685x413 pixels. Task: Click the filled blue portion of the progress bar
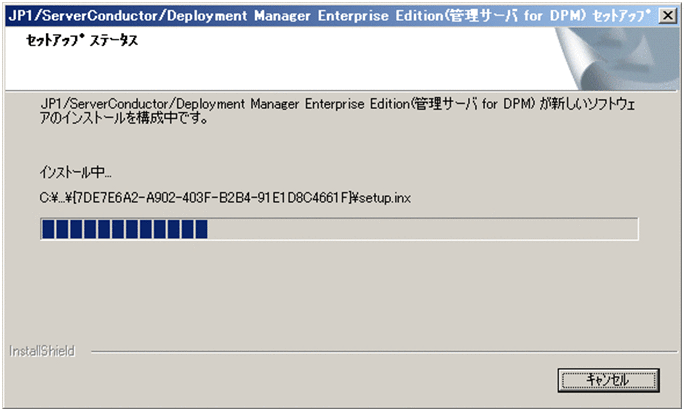pos(122,230)
